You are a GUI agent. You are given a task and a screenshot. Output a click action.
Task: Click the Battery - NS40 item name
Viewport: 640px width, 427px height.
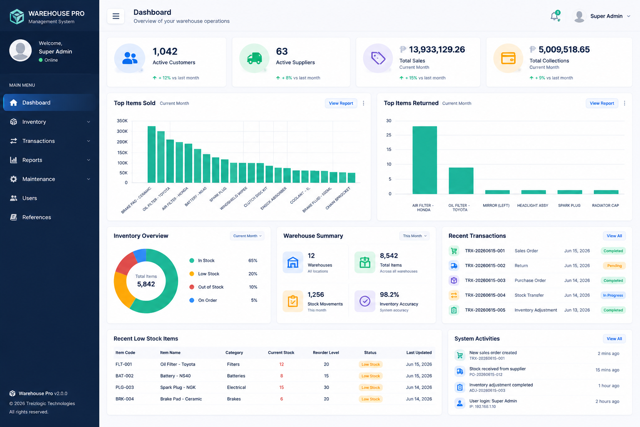click(x=176, y=376)
